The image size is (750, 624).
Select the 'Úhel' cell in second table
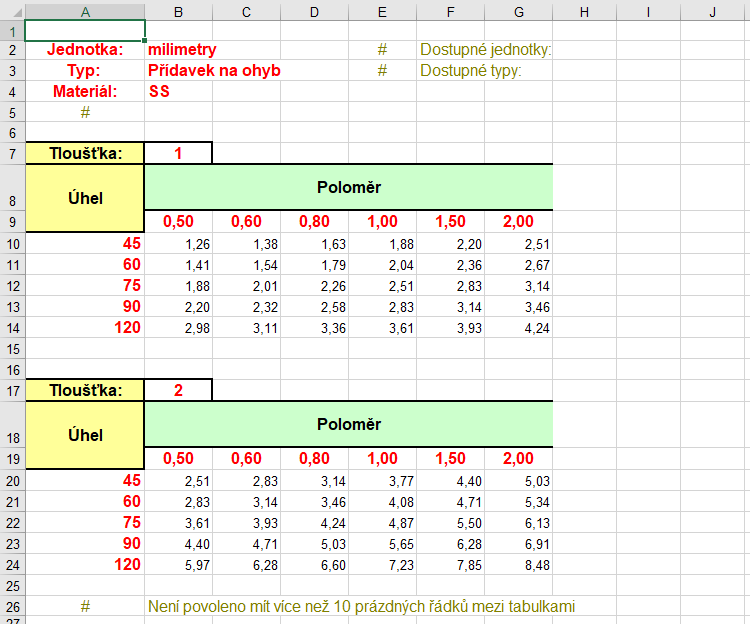click(85, 435)
